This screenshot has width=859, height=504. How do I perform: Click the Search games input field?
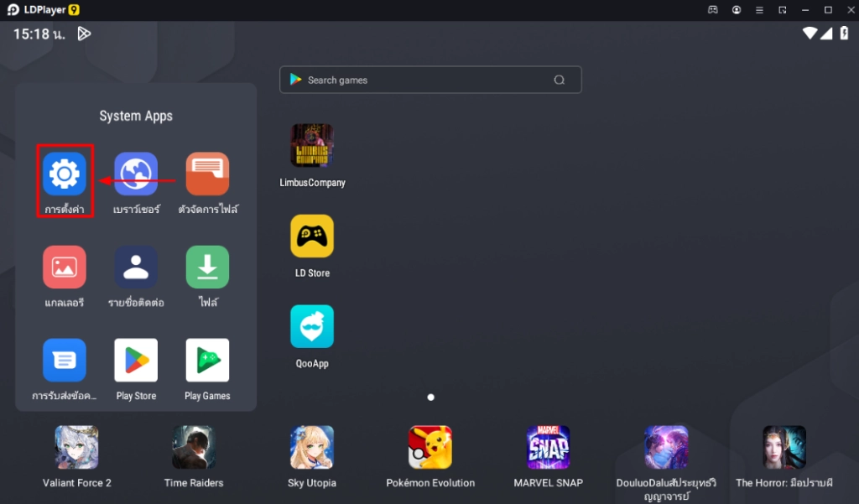point(430,80)
